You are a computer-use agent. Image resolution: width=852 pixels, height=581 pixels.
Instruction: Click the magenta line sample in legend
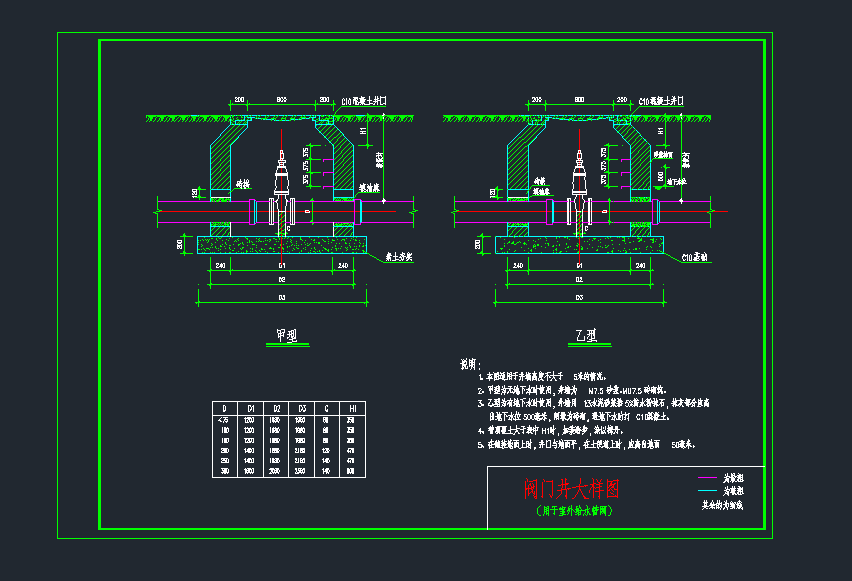(x=708, y=479)
